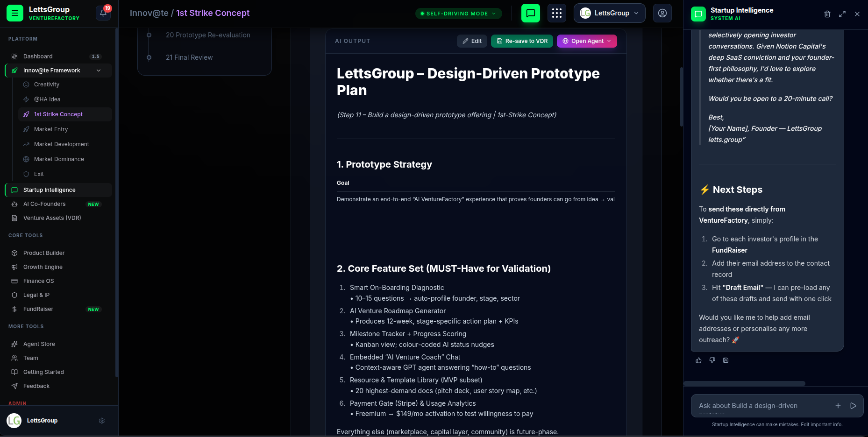Expand the Startup Intelligence panel
Viewport: 868px width, 437px height.
[x=842, y=14]
